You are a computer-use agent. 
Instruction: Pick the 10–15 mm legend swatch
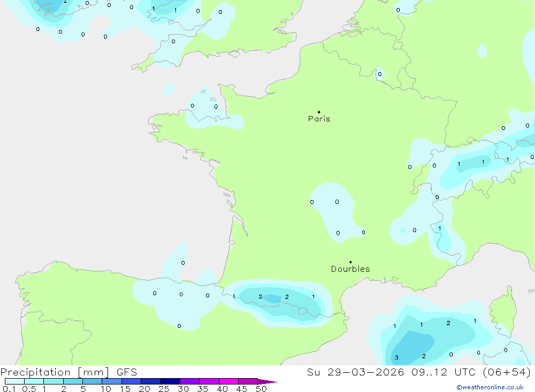(112, 381)
